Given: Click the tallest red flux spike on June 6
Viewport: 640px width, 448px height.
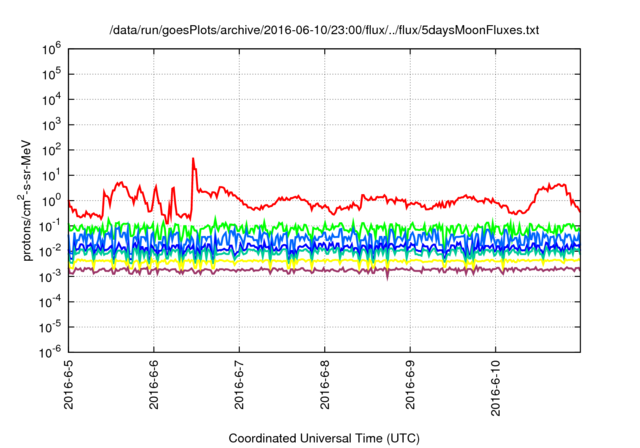Looking at the screenshot, I should [193, 160].
